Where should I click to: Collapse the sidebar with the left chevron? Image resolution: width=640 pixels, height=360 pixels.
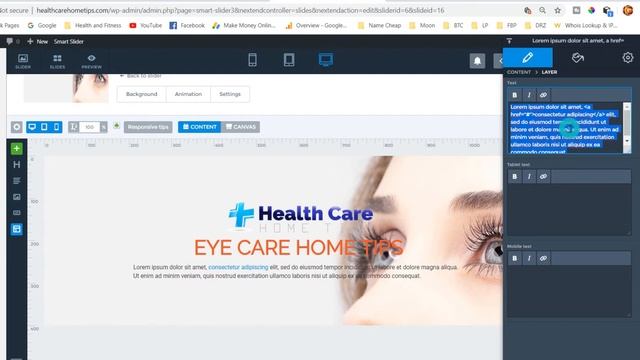click(500, 61)
